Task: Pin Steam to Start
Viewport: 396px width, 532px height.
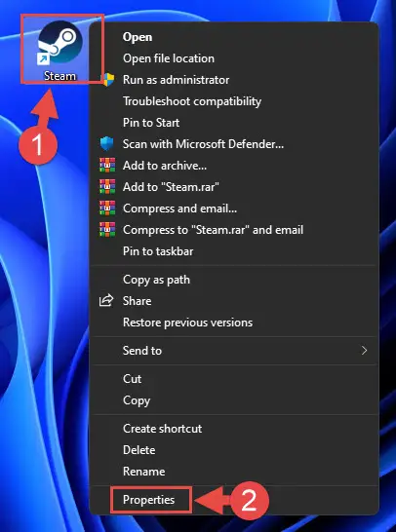Action: 235,123
